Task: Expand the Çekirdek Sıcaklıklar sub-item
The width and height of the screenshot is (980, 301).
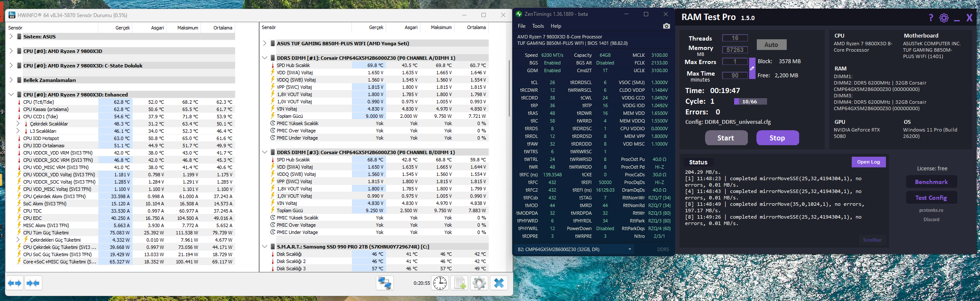Action: click(18, 124)
